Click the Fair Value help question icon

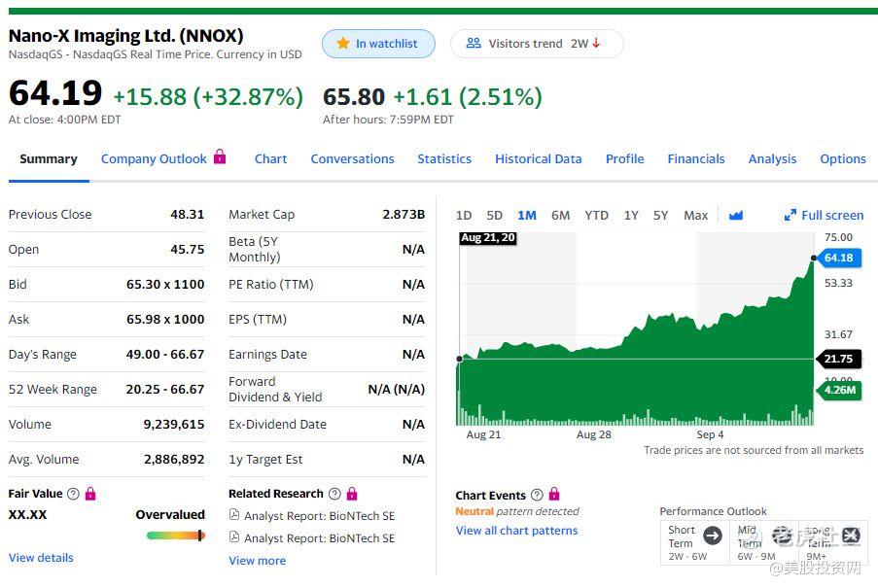tap(73, 494)
